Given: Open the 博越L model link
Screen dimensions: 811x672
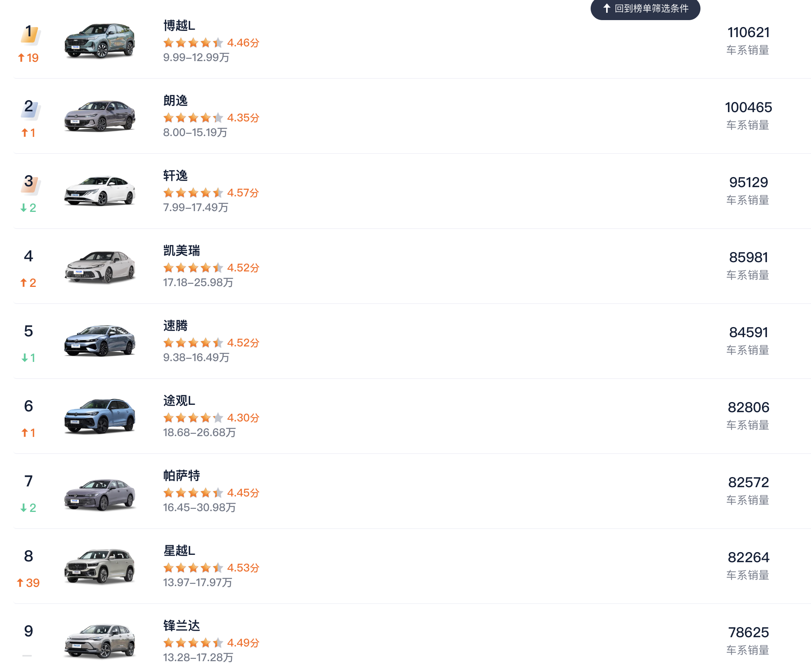Looking at the screenshot, I should (x=179, y=26).
